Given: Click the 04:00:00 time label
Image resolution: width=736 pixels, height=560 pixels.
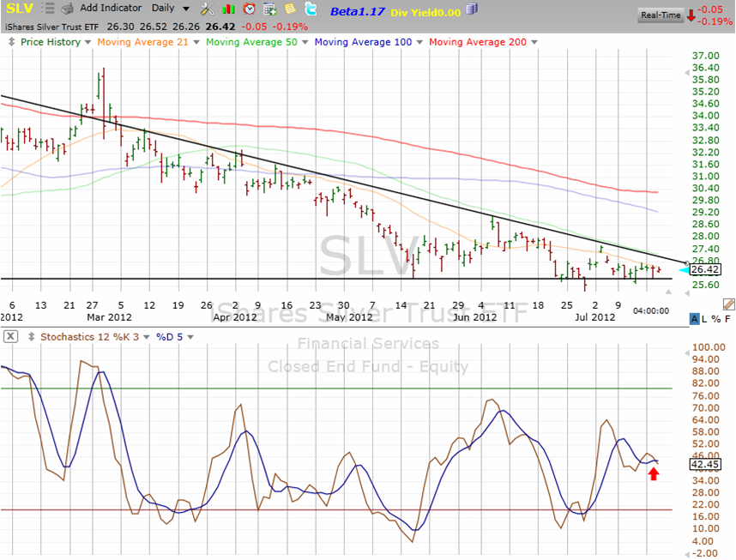Looking at the screenshot, I should coord(650,310).
